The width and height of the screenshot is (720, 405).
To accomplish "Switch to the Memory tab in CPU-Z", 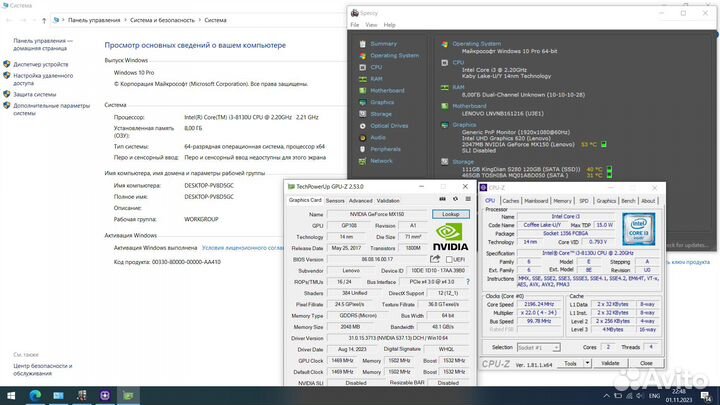I will point(562,201).
